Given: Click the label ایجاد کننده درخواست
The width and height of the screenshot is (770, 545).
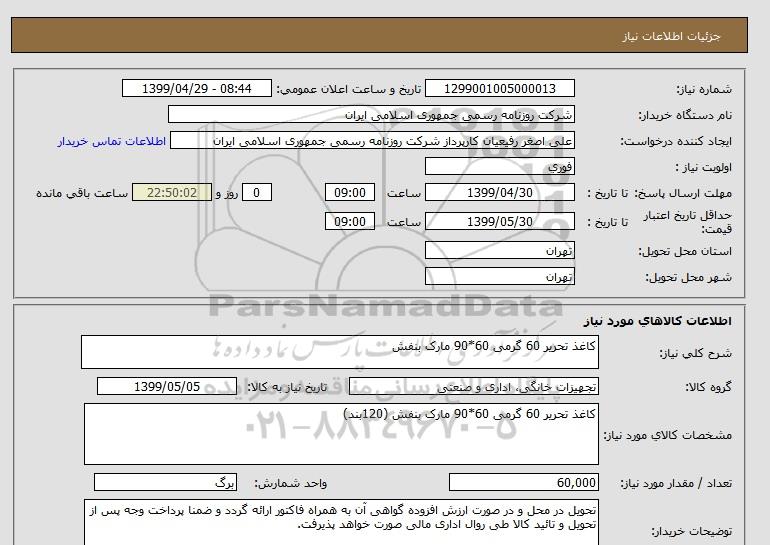Looking at the screenshot, I should 676,141.
